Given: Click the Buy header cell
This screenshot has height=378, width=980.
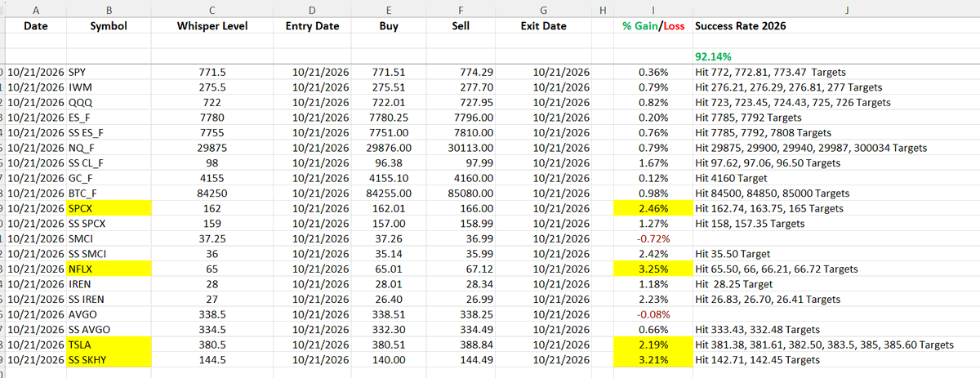Looking at the screenshot, I should click(x=389, y=26).
